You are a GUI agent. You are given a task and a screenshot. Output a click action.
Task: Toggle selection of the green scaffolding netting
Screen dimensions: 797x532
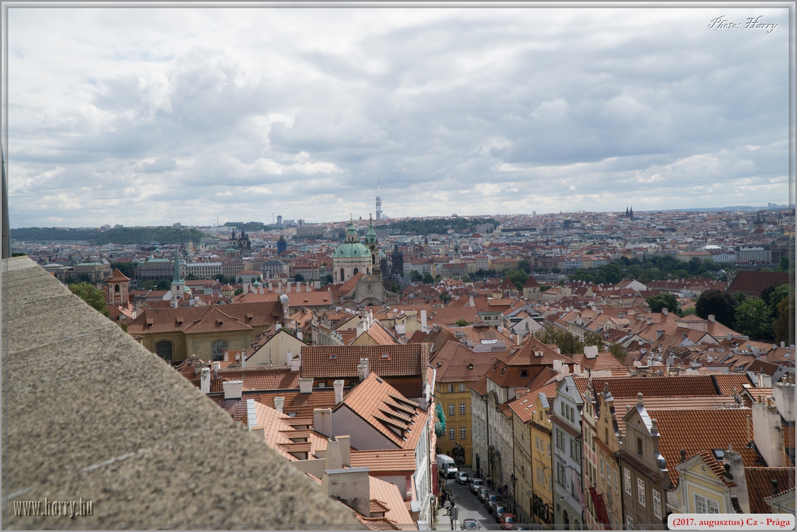439,419
